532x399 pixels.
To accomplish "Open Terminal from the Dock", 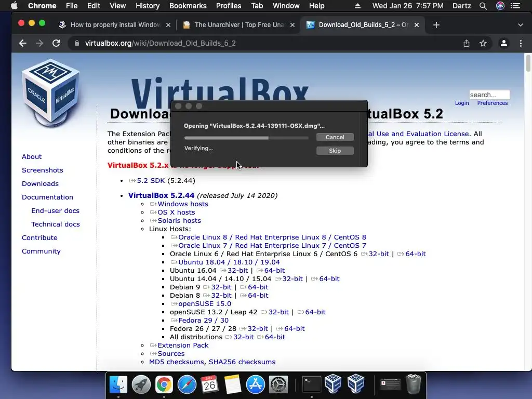I will (x=312, y=384).
